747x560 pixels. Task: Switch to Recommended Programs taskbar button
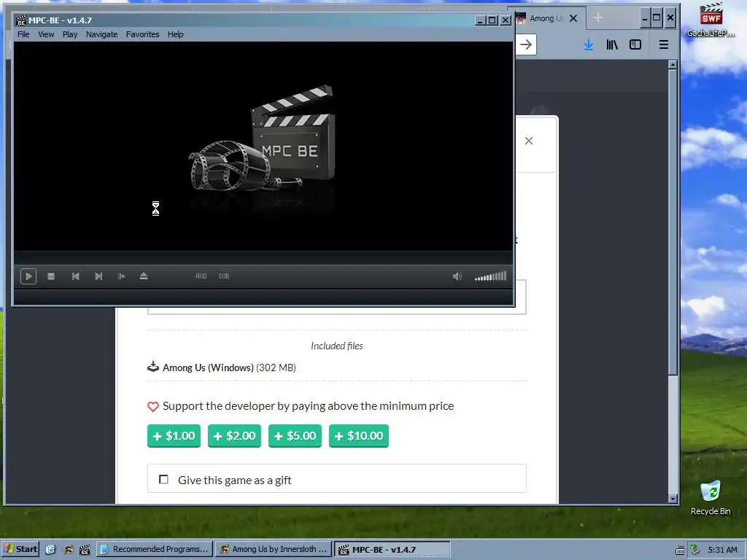(154, 550)
